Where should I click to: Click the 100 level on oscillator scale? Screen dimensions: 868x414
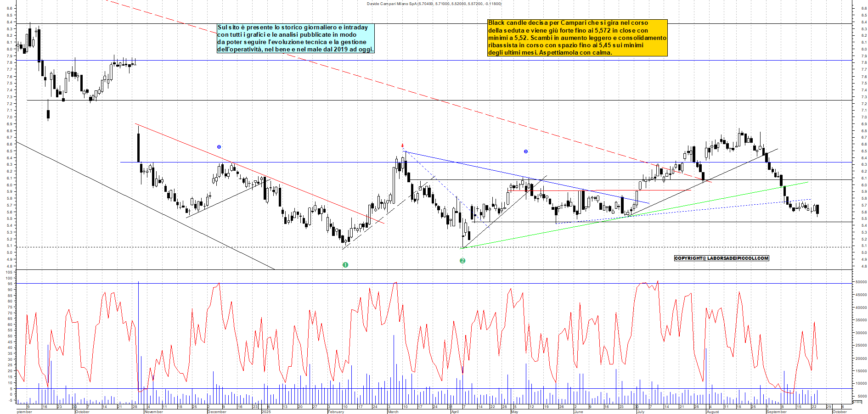tap(9, 278)
